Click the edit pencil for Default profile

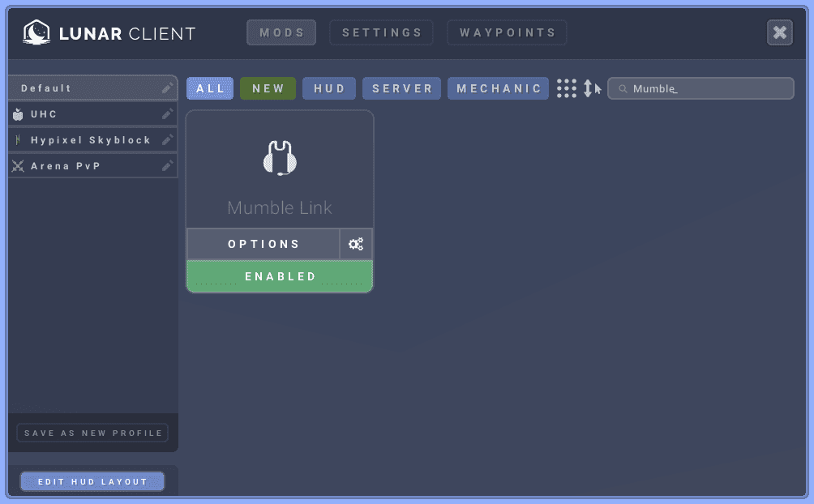(x=167, y=88)
